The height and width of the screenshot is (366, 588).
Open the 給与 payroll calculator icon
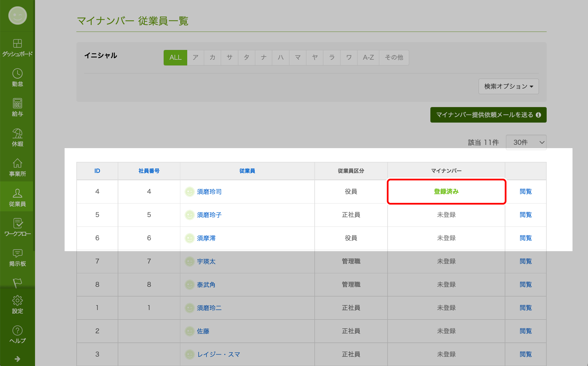click(x=17, y=103)
